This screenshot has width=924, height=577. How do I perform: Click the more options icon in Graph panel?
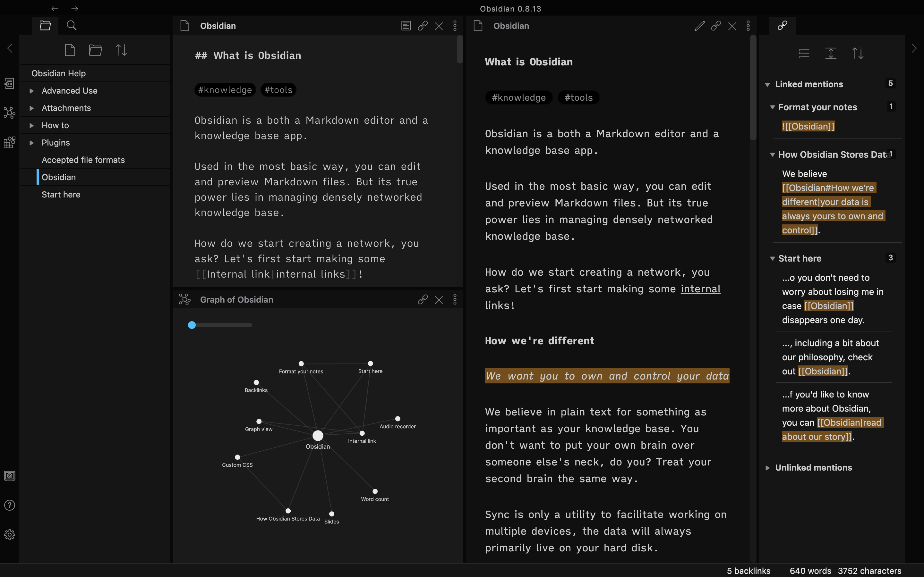coord(455,299)
